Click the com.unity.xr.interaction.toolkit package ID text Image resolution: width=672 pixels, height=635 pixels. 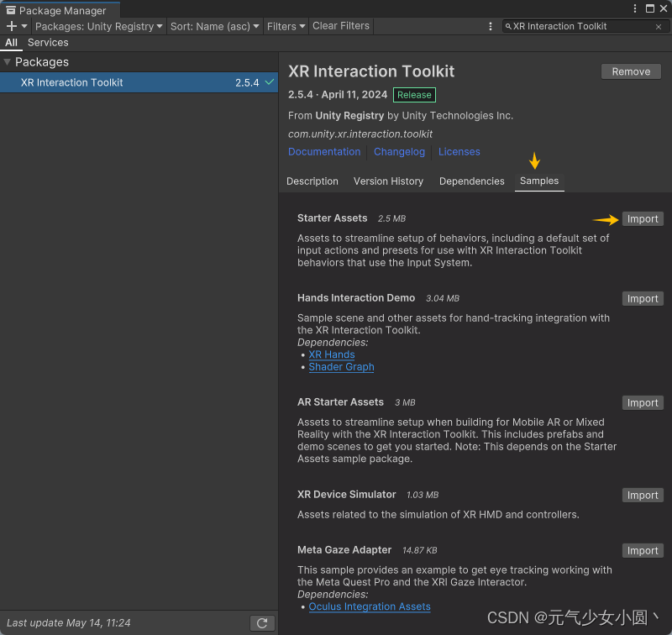360,134
